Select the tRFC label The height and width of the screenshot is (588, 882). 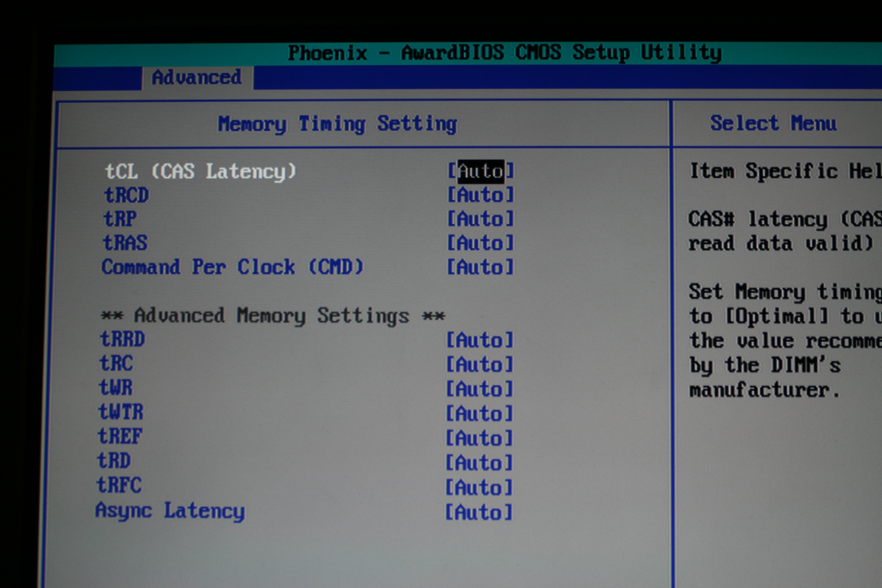coord(119,485)
